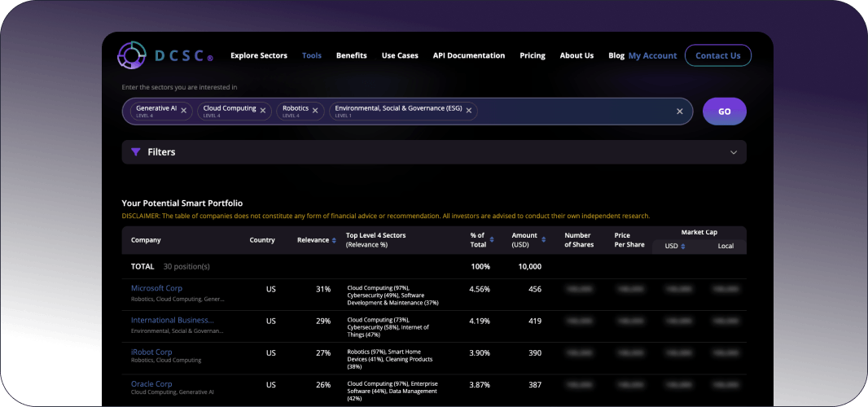Image resolution: width=868 pixels, height=407 pixels.
Task: Sort by Amount (USD) column arrows
Action: (x=544, y=240)
